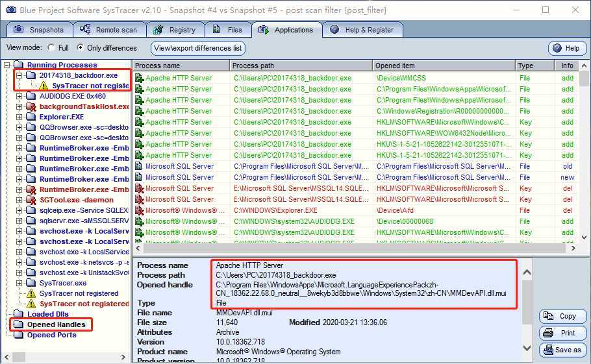Click View\export differences list button
591x364 pixels.
pyautogui.click(x=198, y=48)
